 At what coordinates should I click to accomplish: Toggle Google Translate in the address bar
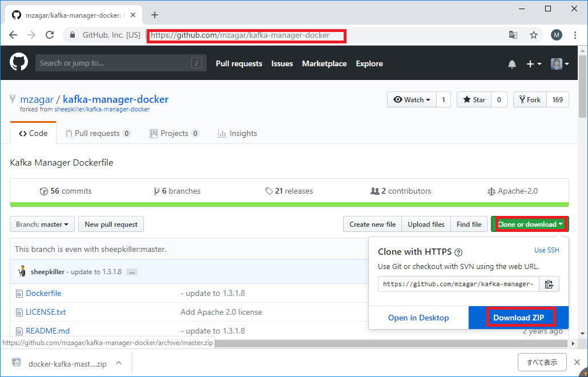click(513, 35)
